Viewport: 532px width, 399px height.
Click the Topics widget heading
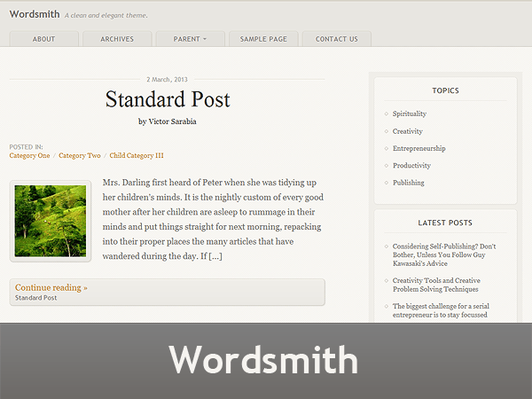click(x=445, y=90)
